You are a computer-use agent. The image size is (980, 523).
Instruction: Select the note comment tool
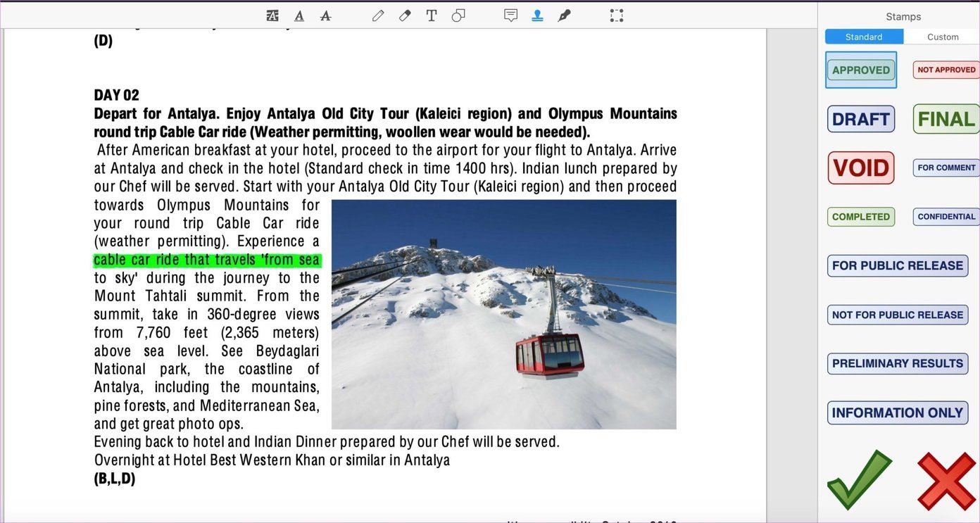coord(511,15)
